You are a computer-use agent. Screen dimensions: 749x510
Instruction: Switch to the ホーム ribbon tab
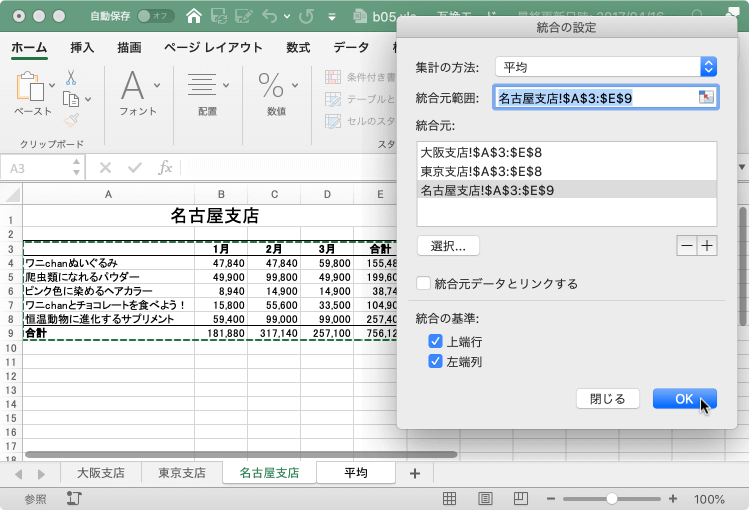tap(29, 47)
